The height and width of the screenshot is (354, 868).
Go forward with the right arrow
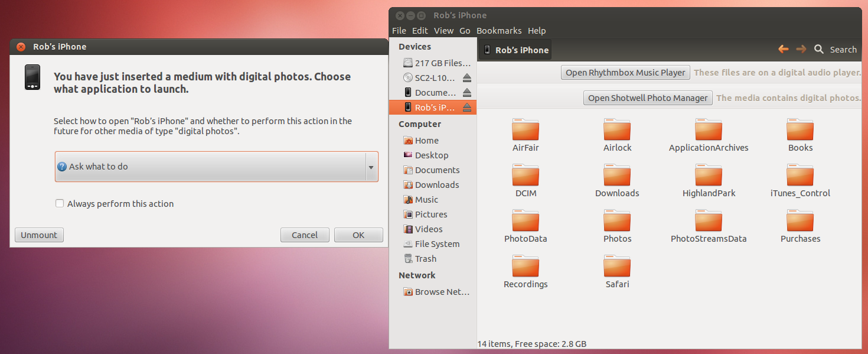801,49
